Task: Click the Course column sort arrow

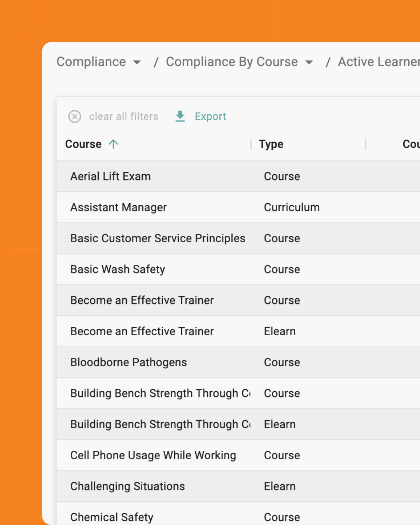Action: coord(114,144)
